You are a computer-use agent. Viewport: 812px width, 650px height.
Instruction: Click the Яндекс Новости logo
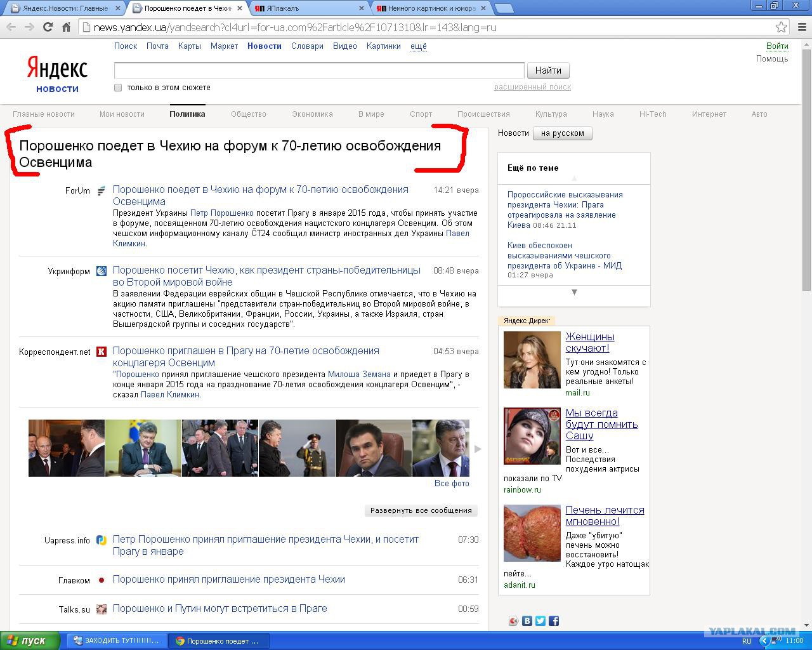(x=57, y=74)
